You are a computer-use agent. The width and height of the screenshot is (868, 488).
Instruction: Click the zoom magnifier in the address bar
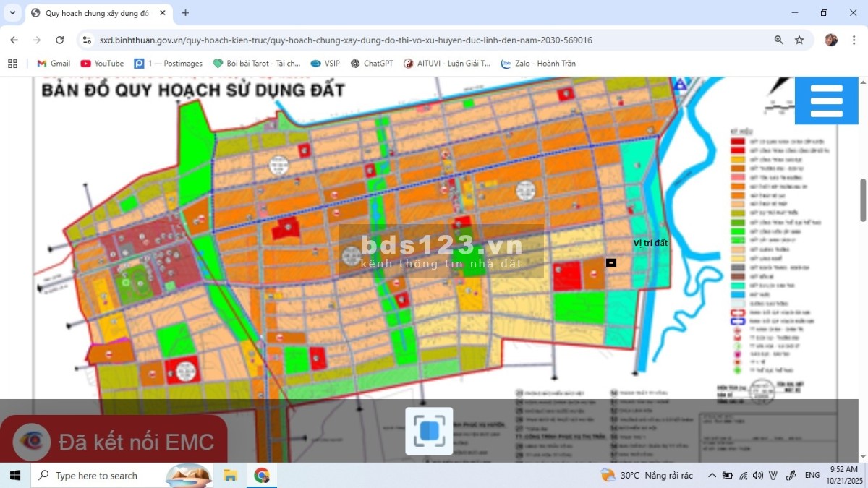(x=778, y=40)
